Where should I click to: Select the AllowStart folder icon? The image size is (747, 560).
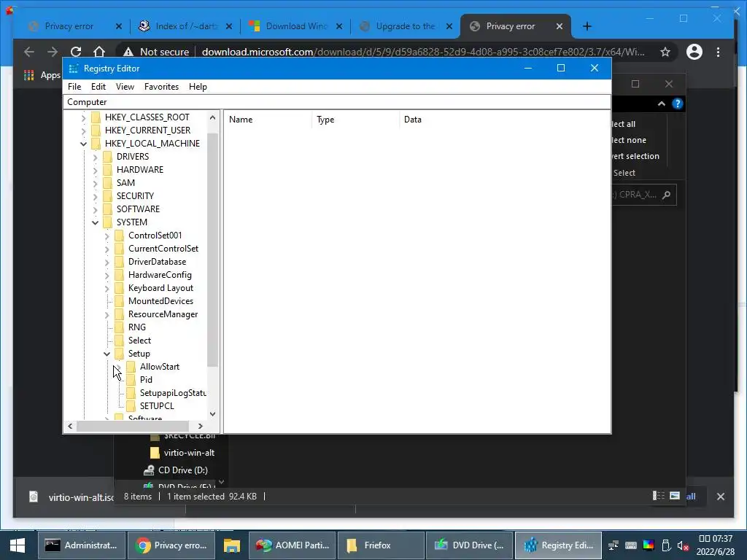coord(131,367)
